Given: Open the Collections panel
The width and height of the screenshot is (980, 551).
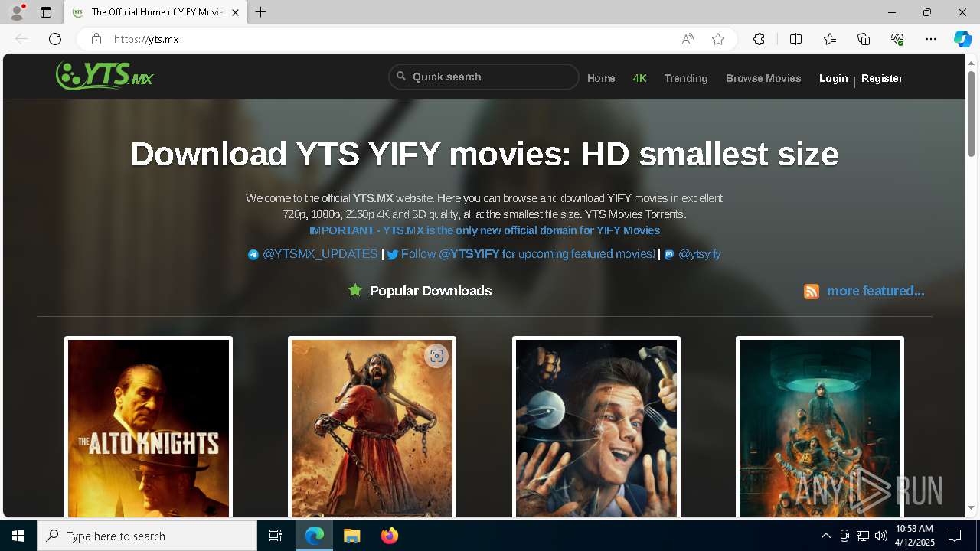Looking at the screenshot, I should [864, 39].
